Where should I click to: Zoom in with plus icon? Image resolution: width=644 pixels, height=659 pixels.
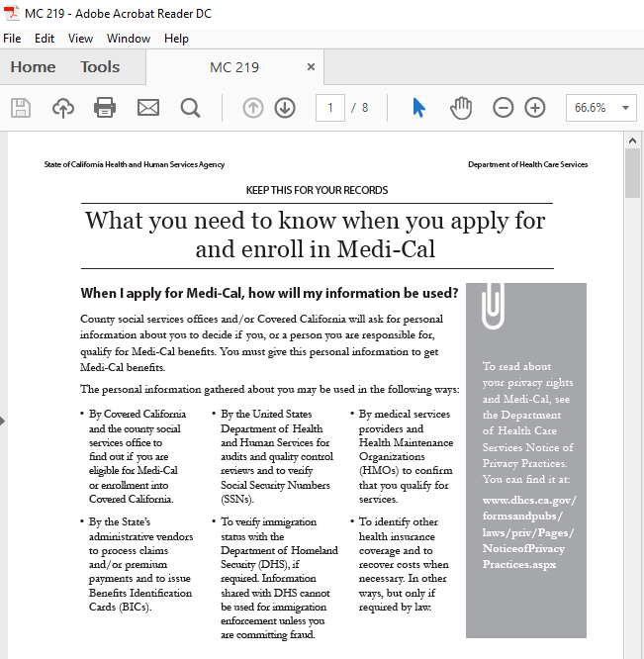[535, 108]
